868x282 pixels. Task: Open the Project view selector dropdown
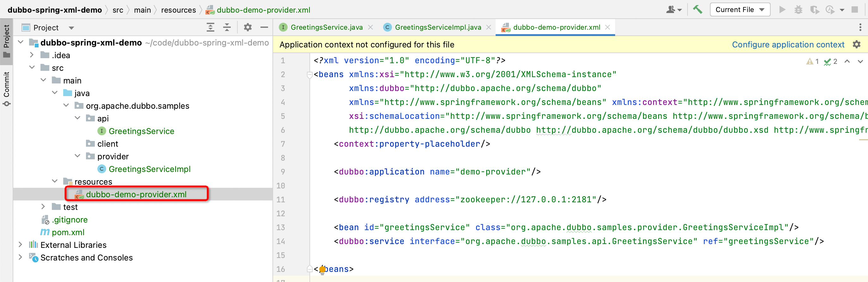click(71, 28)
